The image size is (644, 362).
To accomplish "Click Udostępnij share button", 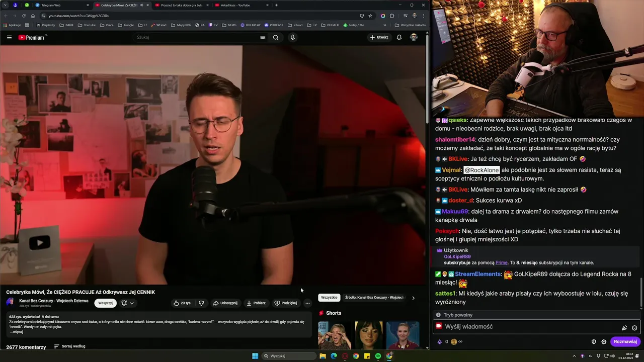I will [225, 303].
